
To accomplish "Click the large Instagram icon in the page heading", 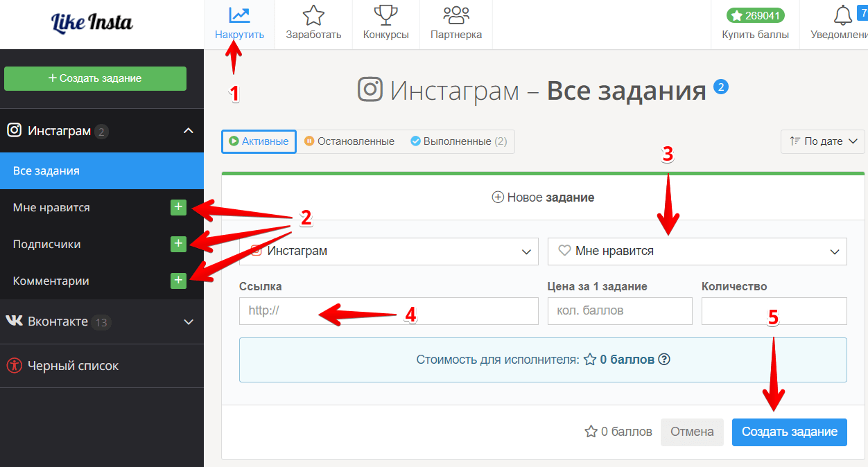I will (370, 89).
